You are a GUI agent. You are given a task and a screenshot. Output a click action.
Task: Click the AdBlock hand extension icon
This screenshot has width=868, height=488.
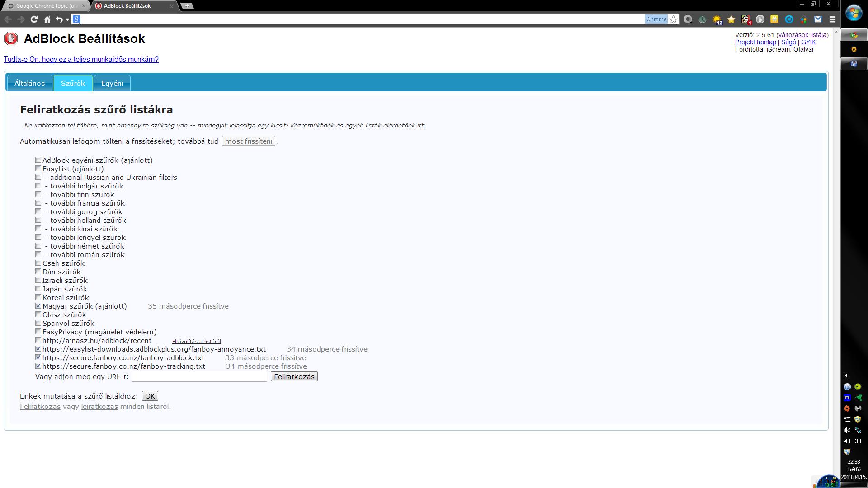(760, 19)
